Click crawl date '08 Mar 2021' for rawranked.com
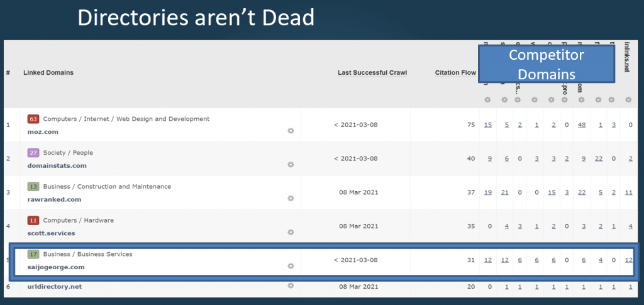 click(x=358, y=192)
